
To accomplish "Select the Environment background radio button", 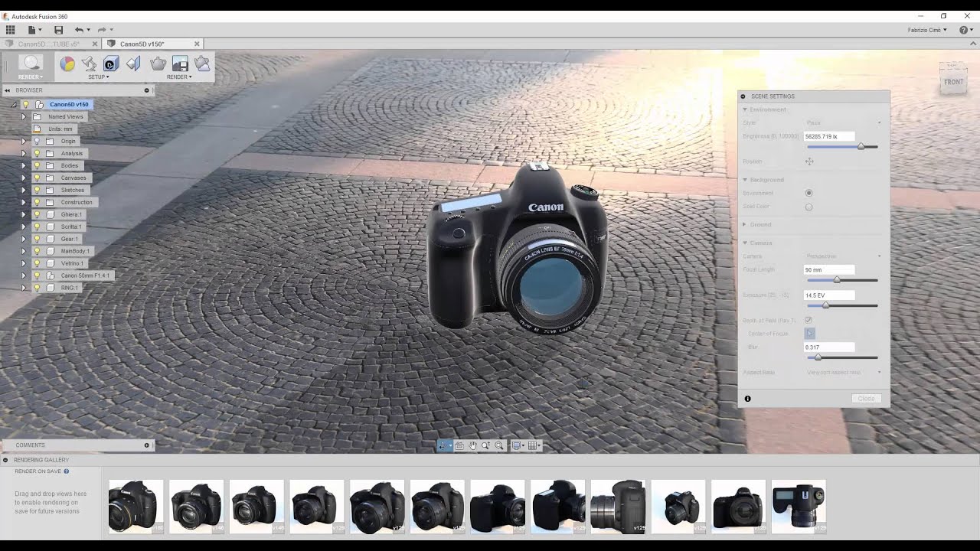I will (x=808, y=193).
